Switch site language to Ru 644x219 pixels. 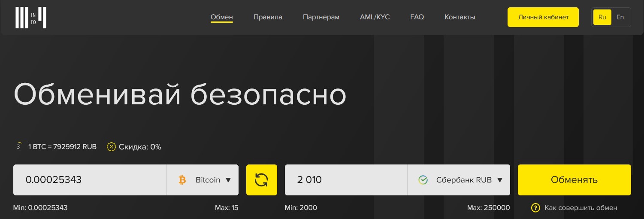click(602, 17)
